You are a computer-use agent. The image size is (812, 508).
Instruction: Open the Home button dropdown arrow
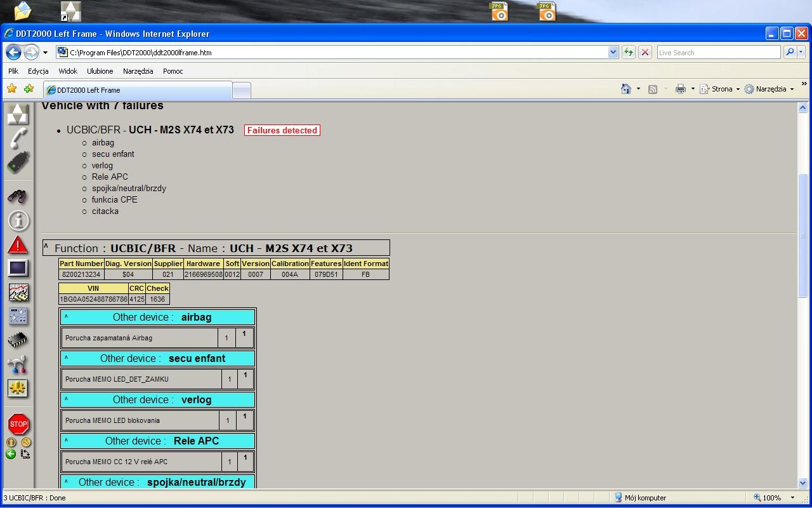point(638,89)
